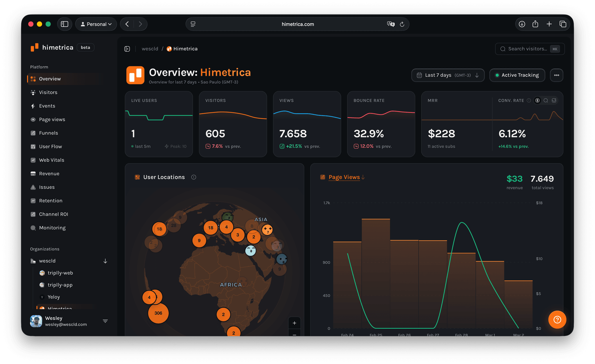Click the 306 visitors map cluster
This screenshot has height=364, width=595.
[158, 313]
